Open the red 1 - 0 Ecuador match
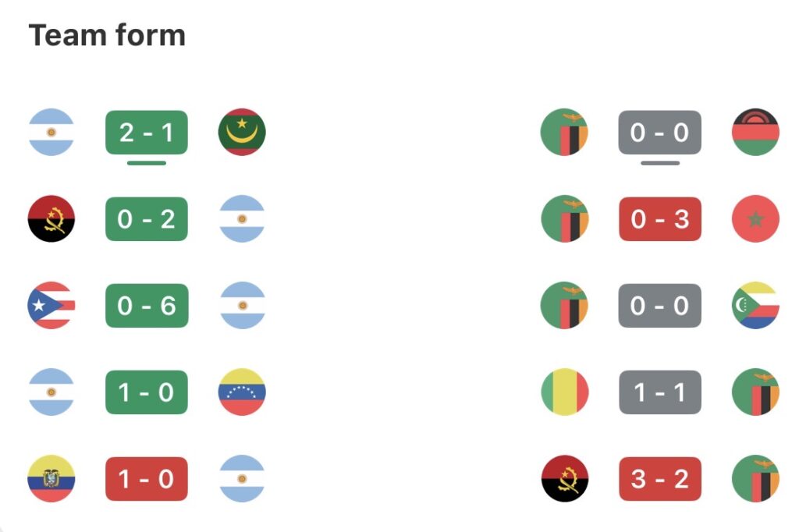The height and width of the screenshot is (532, 799). coord(147,478)
